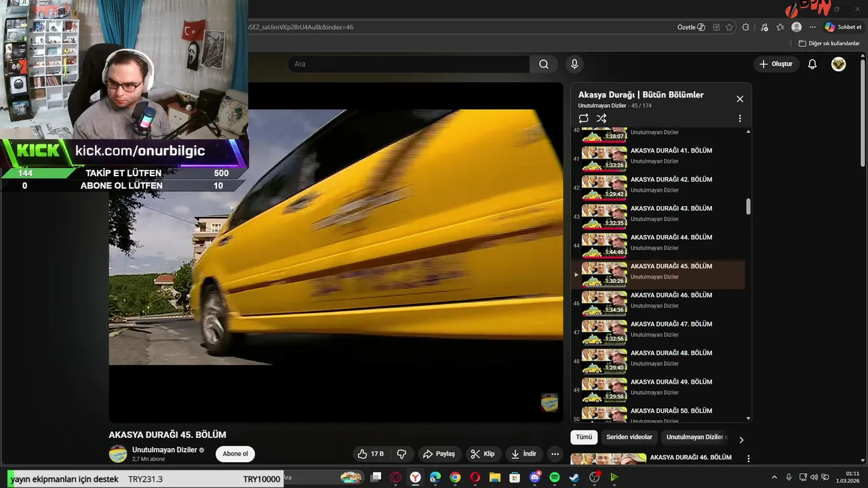The width and height of the screenshot is (868, 488).
Task: Focus the YouTube Ara search field
Action: (409, 64)
